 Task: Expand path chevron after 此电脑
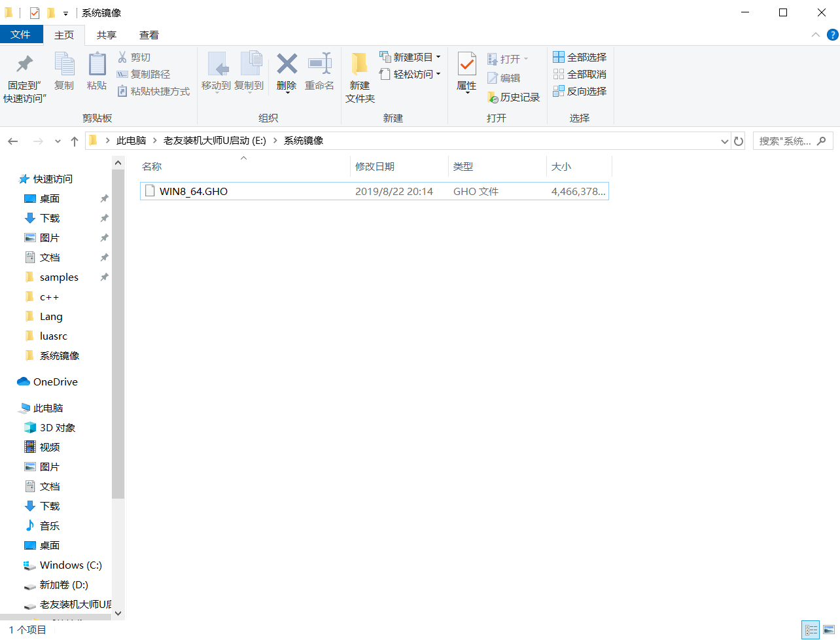(155, 141)
